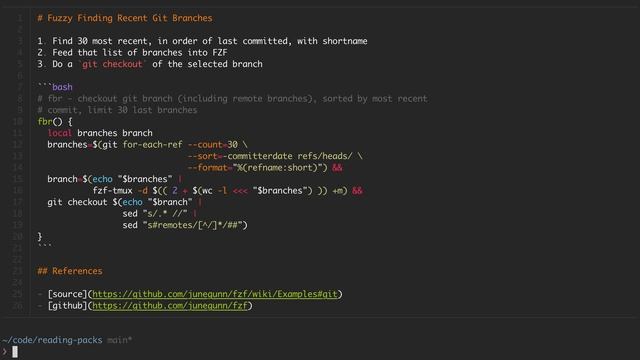This screenshot has height=360, width=640.
Task: Click "git checkout $(echo "$branch"" line
Action: pos(124,202)
